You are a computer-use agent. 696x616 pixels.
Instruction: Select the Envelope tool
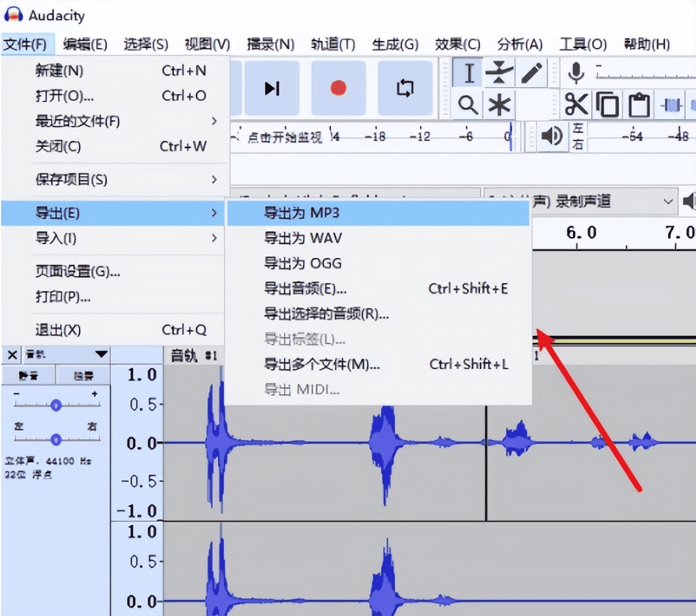(x=499, y=73)
